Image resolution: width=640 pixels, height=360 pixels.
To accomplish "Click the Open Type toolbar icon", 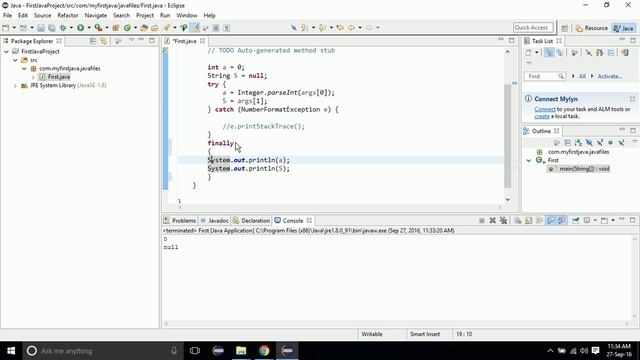I will tap(144, 28).
